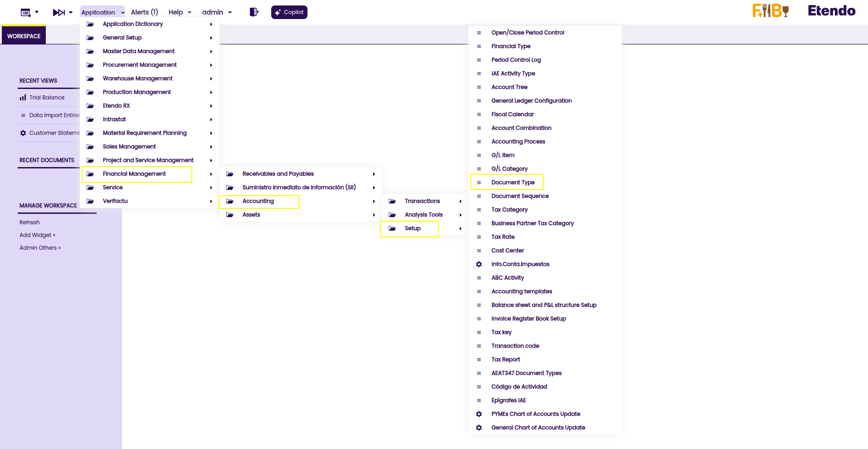The width and height of the screenshot is (868, 449).
Task: Expand the admin user dropdown
Action: (217, 12)
